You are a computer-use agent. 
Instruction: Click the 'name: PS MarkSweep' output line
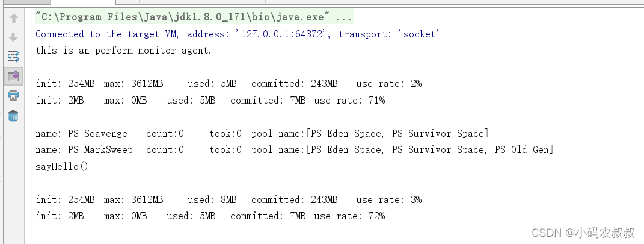pos(295,150)
